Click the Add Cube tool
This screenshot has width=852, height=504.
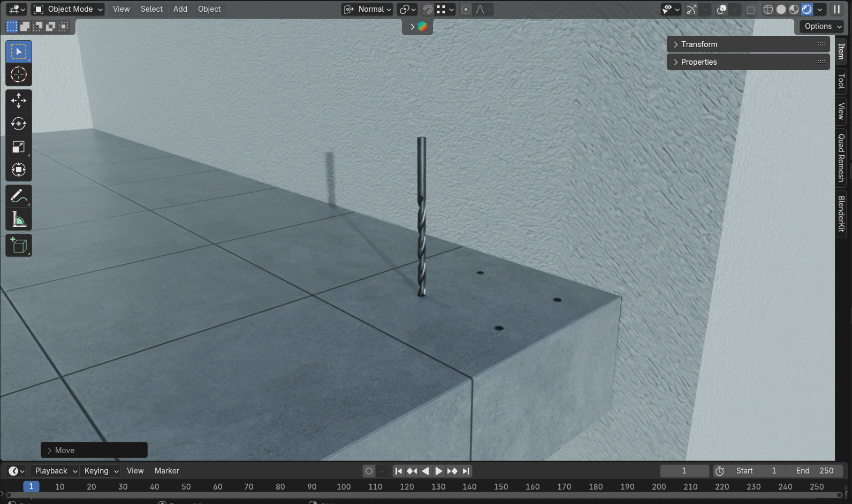[19, 246]
